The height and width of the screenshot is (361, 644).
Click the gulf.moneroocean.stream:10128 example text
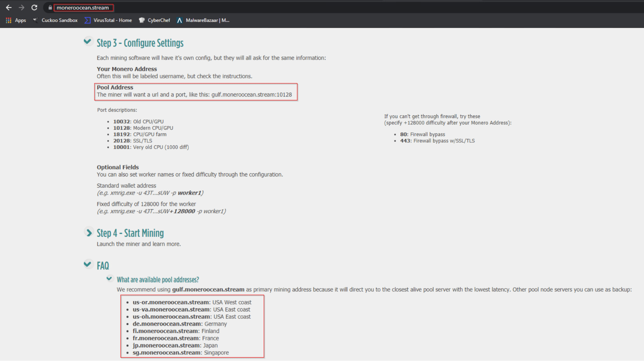252,95
